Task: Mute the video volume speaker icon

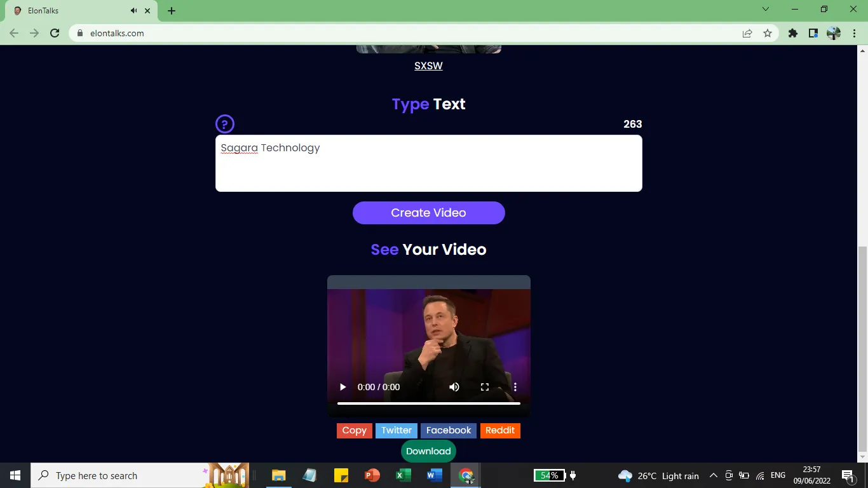Action: click(454, 387)
